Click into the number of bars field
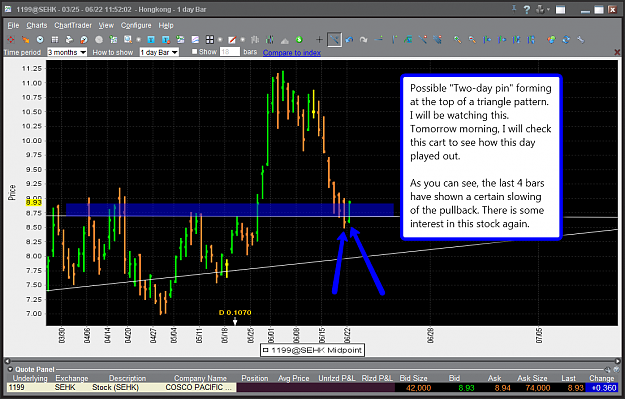Image resolution: width=625 pixels, height=399 pixels. tap(230, 52)
